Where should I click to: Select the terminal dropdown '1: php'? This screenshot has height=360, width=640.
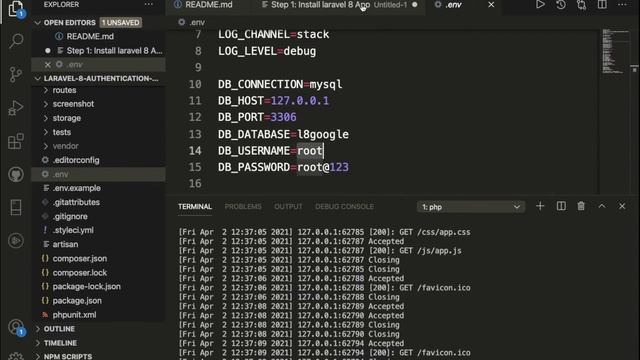tap(471, 207)
